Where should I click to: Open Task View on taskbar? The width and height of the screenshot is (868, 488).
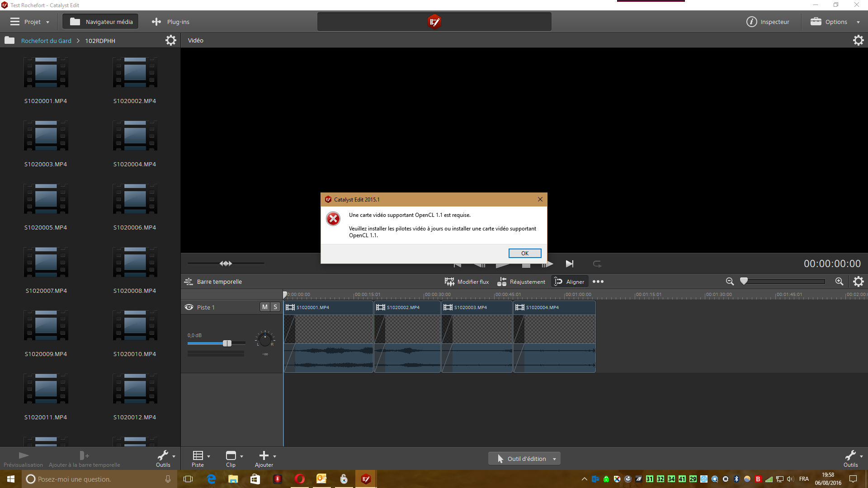pyautogui.click(x=188, y=479)
